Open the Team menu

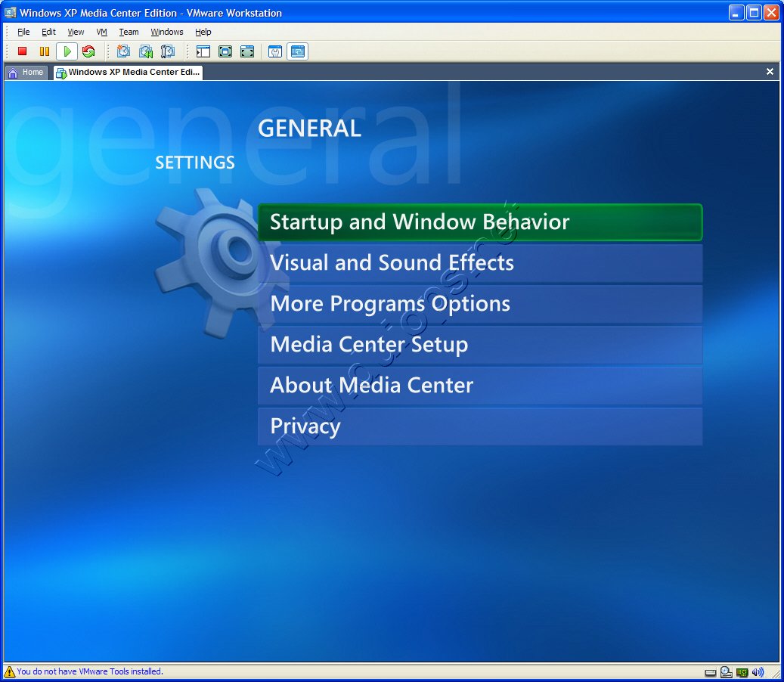tap(129, 32)
